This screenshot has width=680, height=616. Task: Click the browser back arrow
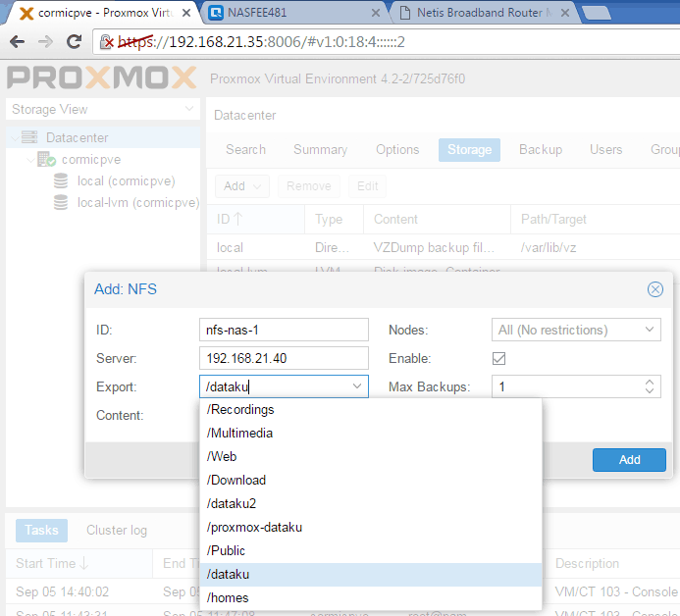click(x=17, y=41)
